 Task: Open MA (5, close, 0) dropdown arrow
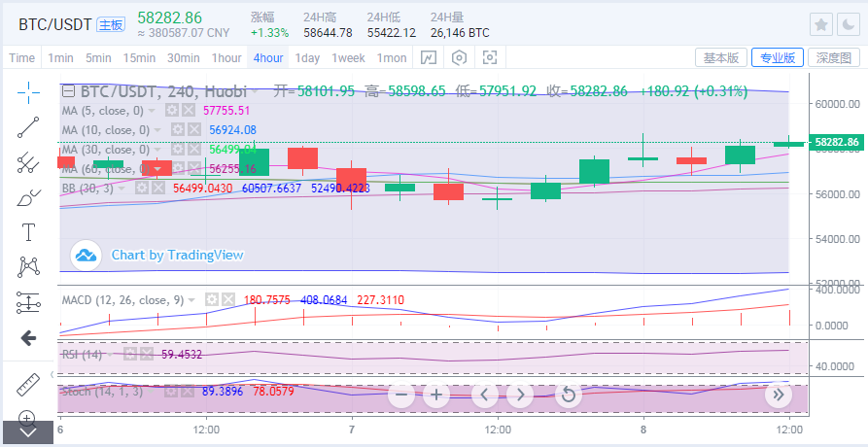[x=152, y=111]
